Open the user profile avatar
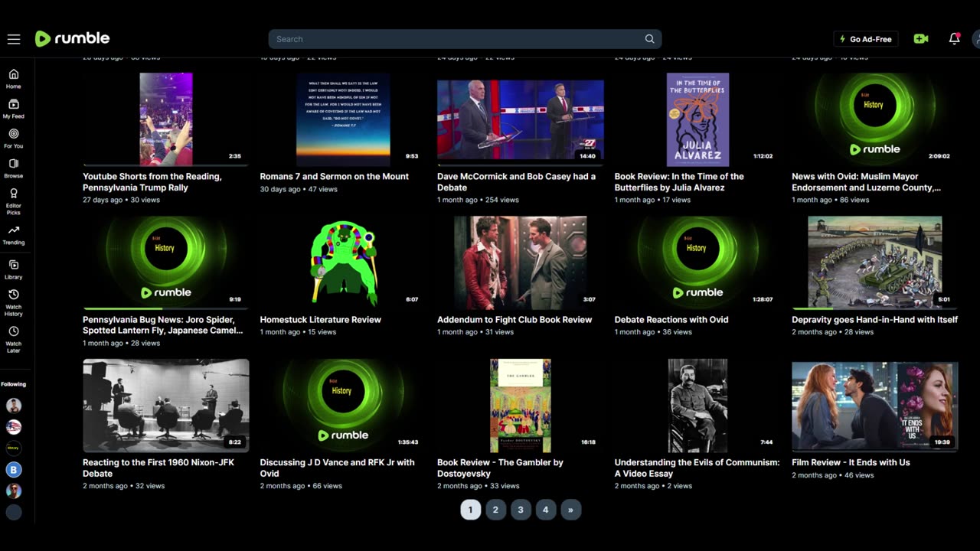Image resolution: width=980 pixels, height=551 pixels. (x=976, y=39)
